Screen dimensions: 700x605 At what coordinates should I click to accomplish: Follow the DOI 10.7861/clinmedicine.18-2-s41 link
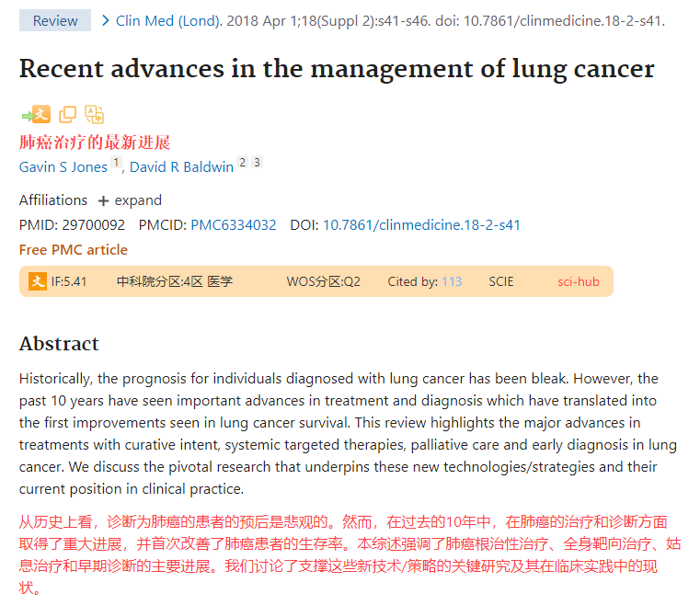pos(421,225)
